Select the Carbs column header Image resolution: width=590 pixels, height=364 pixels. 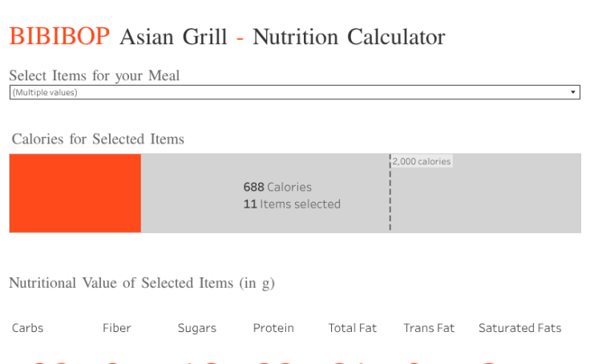pyautogui.click(x=28, y=328)
